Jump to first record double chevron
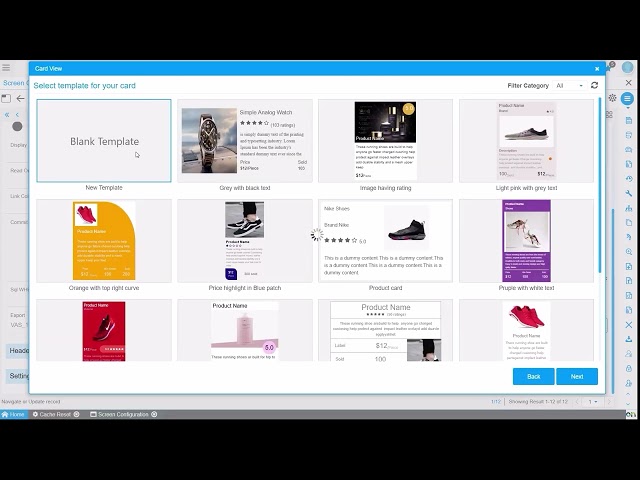Image resolution: width=640 pixels, height=480 pixels. pos(7,115)
